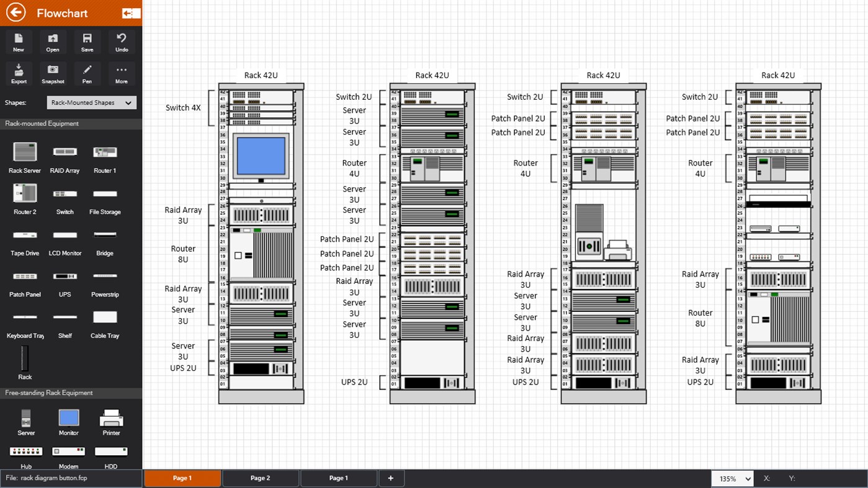Select the first Page 1 tab

(x=182, y=478)
